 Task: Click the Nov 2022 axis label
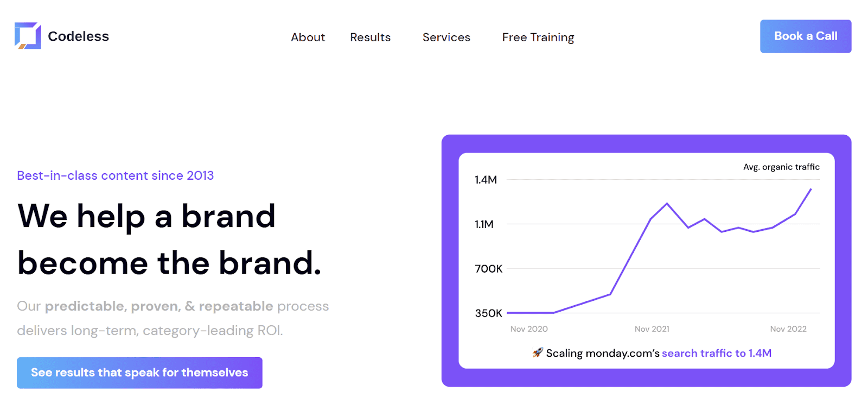[788, 329]
